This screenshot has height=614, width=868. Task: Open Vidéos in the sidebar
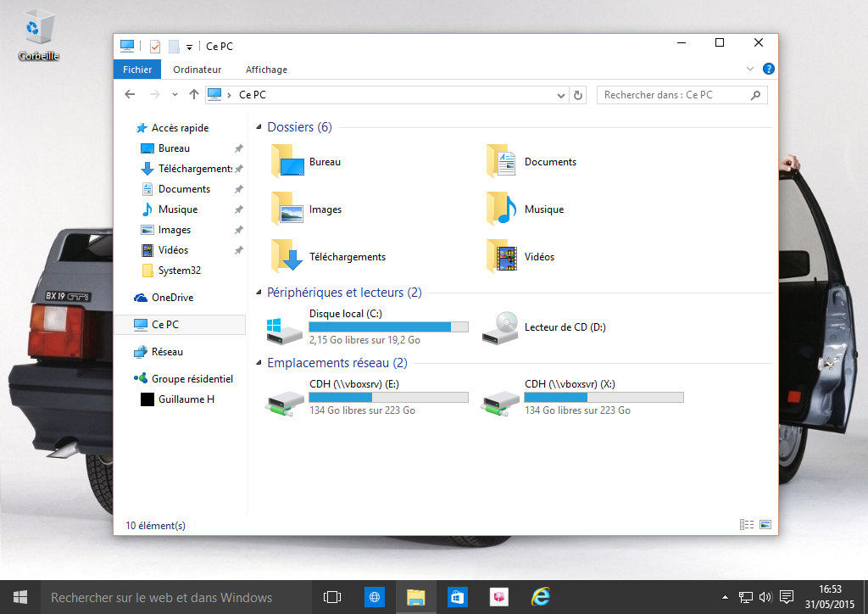click(x=165, y=250)
